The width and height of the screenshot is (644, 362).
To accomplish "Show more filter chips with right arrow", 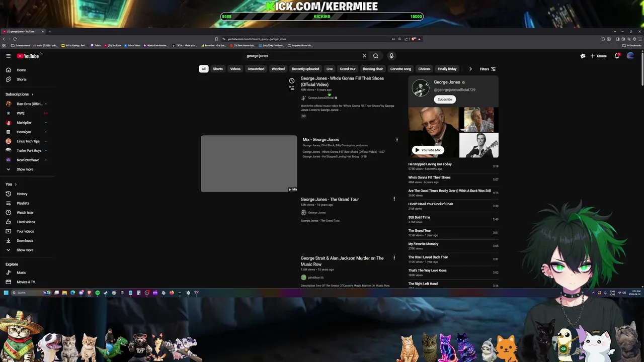I will coord(470,69).
